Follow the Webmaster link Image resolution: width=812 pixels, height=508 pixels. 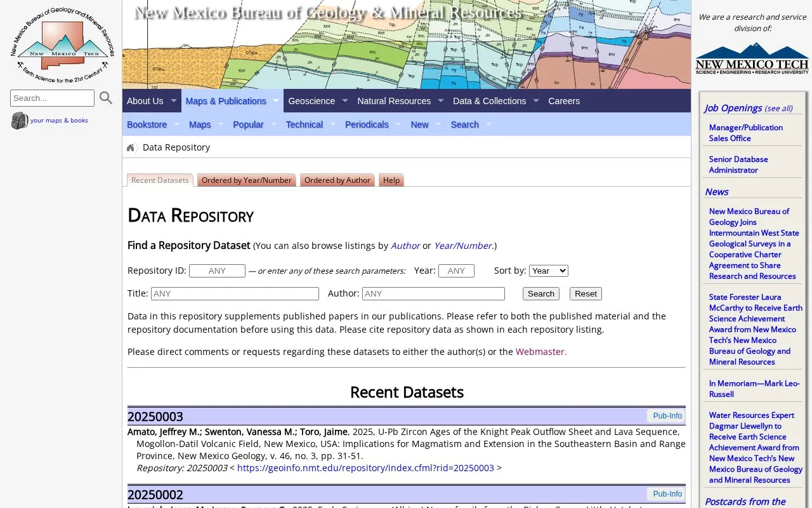coord(540,352)
